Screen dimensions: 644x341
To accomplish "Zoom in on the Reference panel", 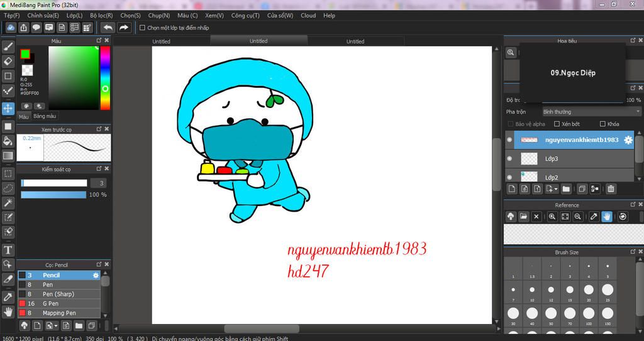I will click(x=552, y=216).
